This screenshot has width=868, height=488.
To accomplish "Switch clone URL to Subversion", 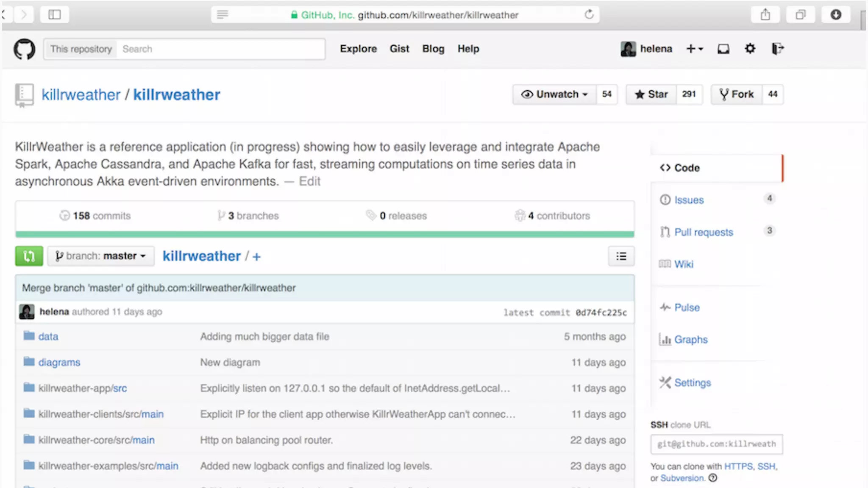I will [x=682, y=478].
